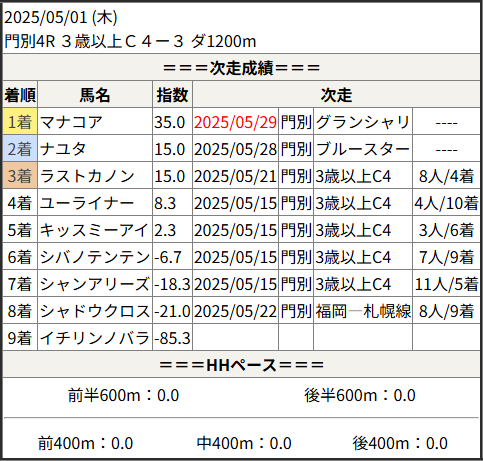Click the HHペース section heading
This screenshot has height=461, width=483.
[242, 365]
